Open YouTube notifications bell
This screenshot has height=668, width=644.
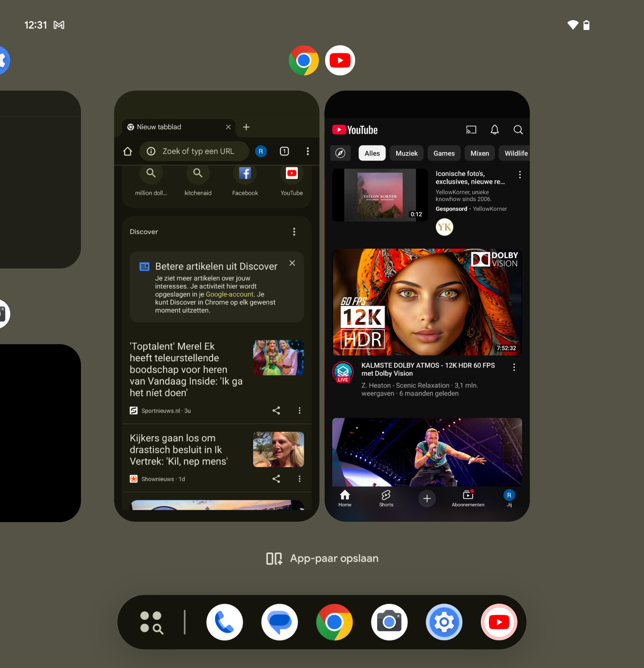tap(495, 130)
